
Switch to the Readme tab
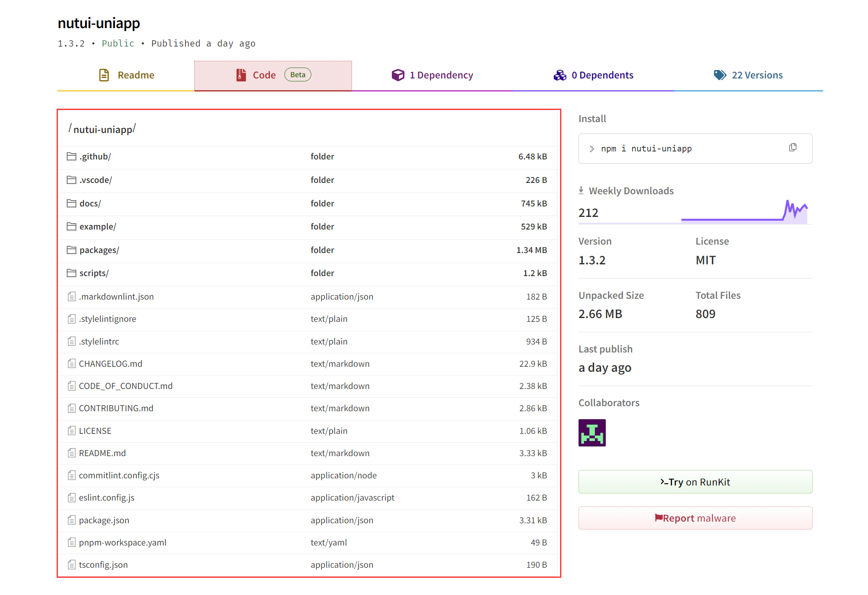[x=135, y=75]
